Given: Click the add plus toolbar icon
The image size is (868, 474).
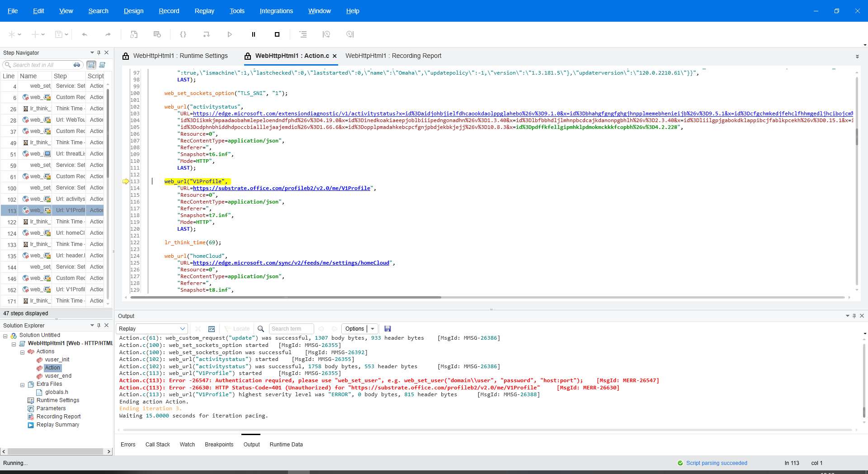Looking at the screenshot, I should click(35, 34).
